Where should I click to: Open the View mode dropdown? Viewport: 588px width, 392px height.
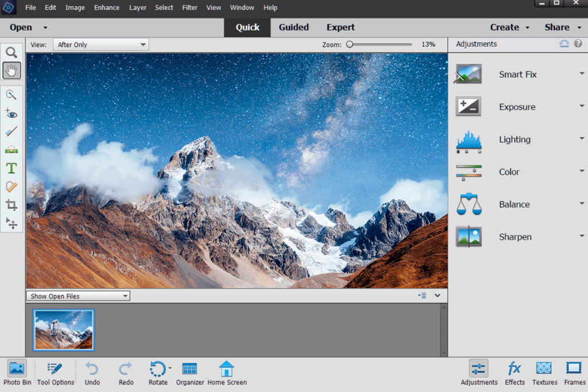[100, 44]
